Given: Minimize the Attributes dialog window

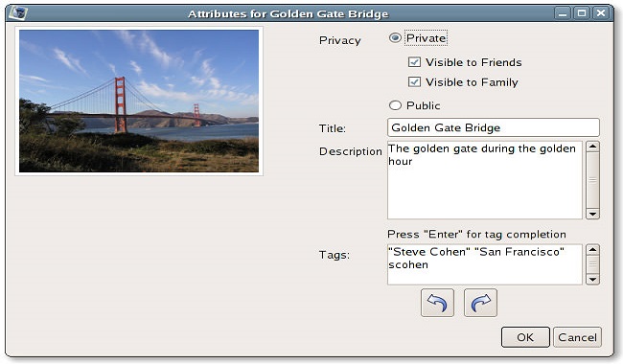Looking at the screenshot, I should tap(563, 13).
